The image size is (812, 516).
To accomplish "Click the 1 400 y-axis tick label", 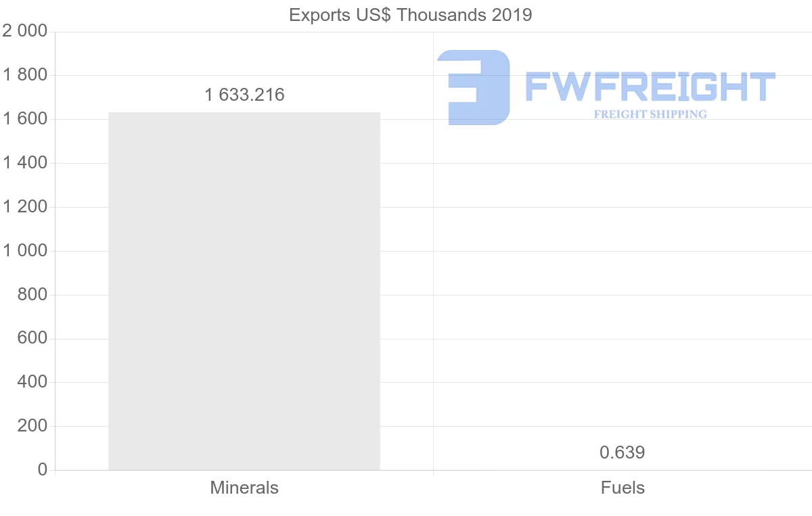I will pos(25,163).
